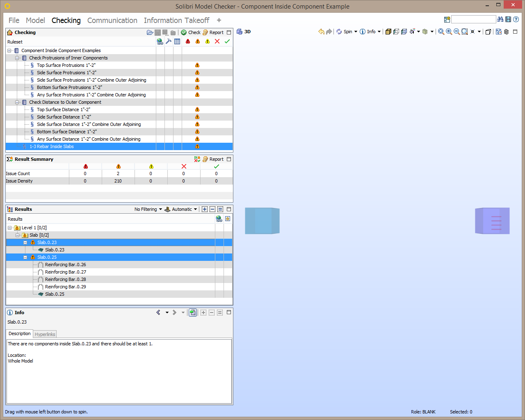Image resolution: width=525 pixels, height=420 pixels.
Task: Select Top Surface Protrusions 1"-2" rule
Action: pyautogui.click(x=66, y=65)
